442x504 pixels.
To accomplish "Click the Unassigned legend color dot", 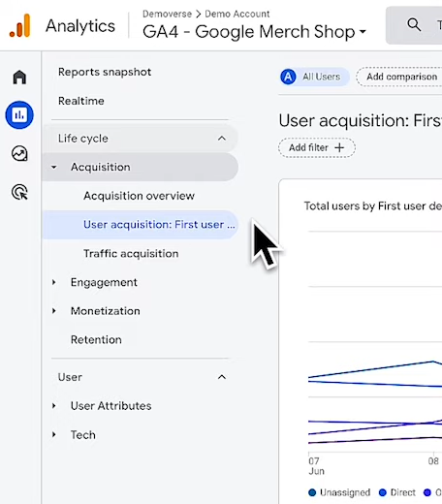I will (x=312, y=492).
